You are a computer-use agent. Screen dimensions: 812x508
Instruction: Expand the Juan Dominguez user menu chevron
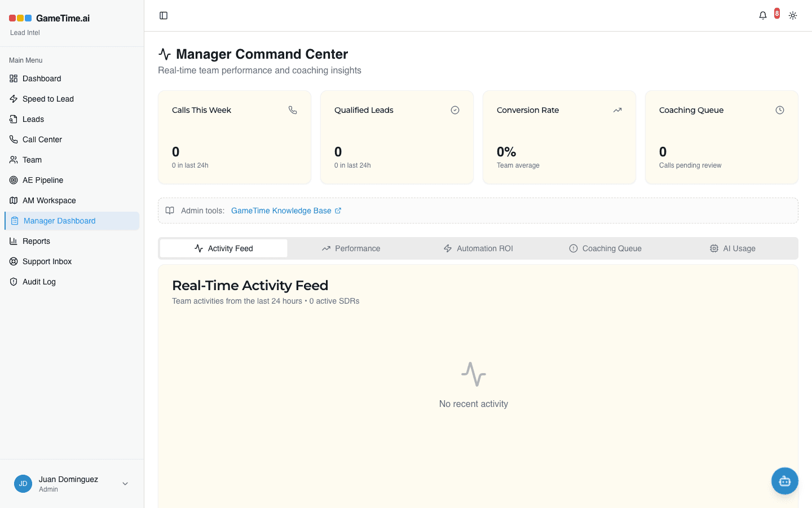[x=125, y=484]
